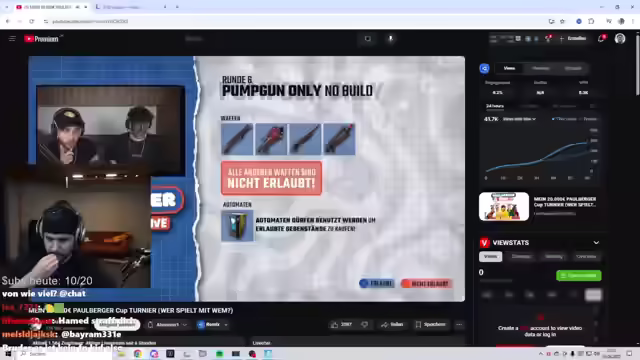Dislike the video with thumbs down
Screen dimensions: 640x360
[364, 324]
